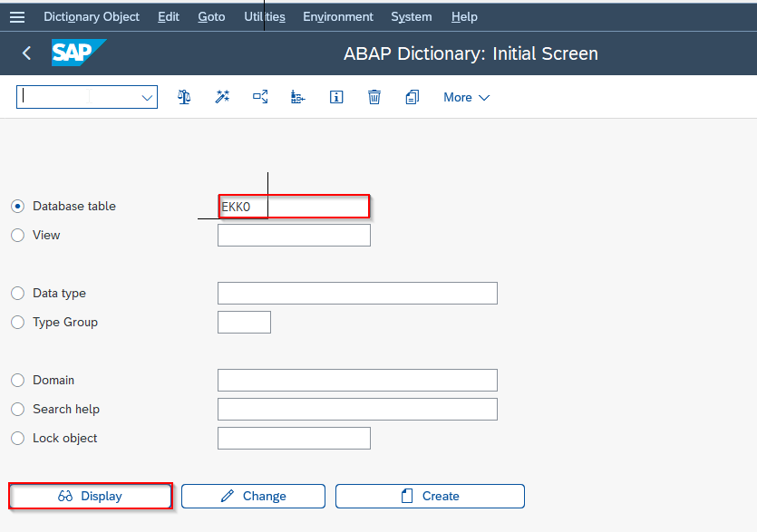Click the back arrow navigation control
Image resolution: width=757 pixels, height=532 pixels.
25,53
